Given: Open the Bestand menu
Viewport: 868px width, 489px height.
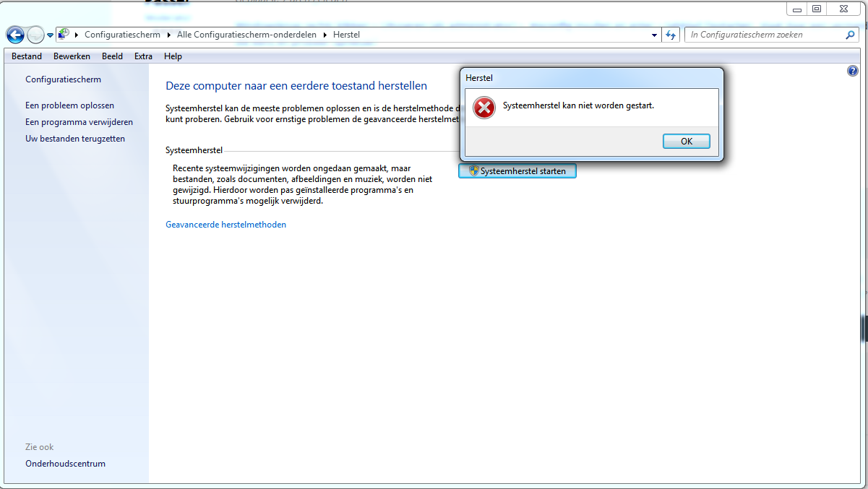Looking at the screenshot, I should (x=27, y=56).
